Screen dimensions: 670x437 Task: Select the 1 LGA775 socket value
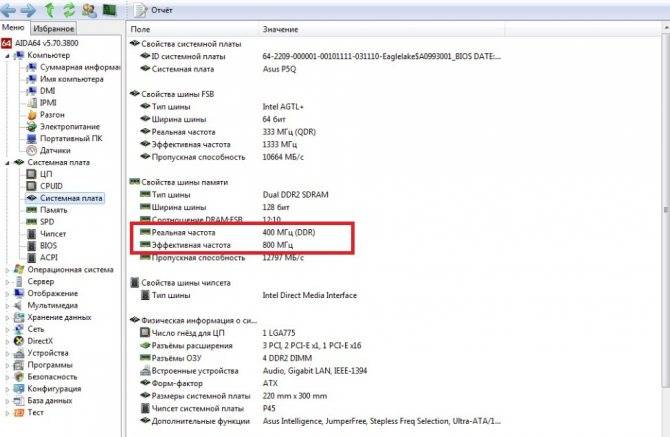point(279,333)
